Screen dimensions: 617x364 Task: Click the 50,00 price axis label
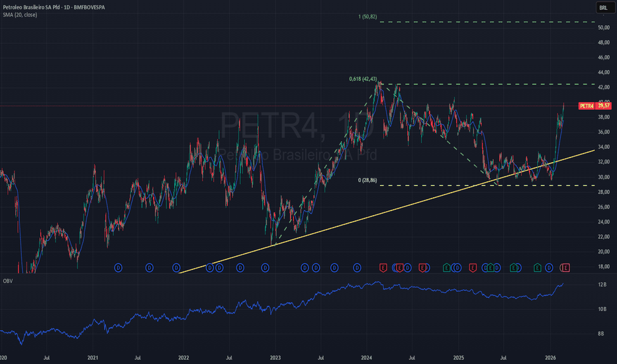tap(604, 28)
